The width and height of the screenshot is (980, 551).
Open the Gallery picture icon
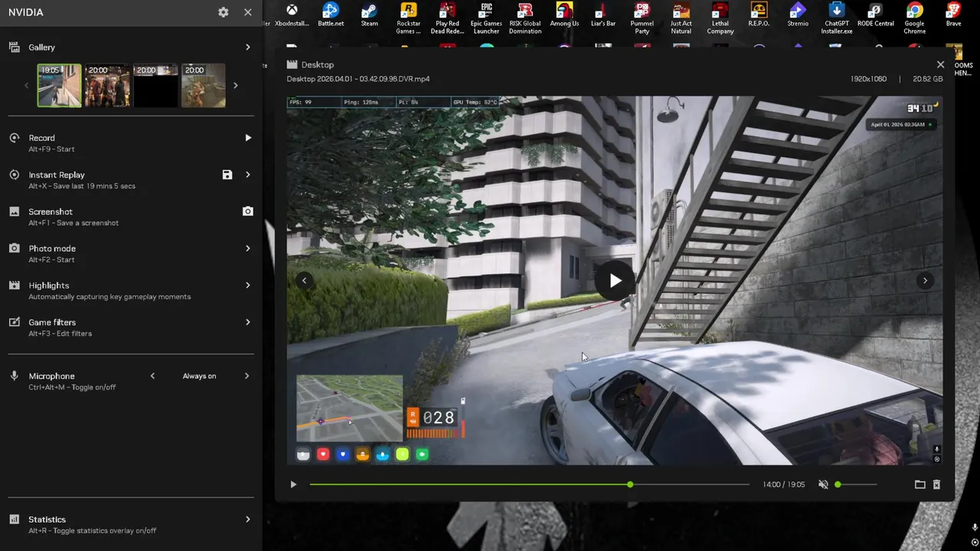(x=14, y=47)
